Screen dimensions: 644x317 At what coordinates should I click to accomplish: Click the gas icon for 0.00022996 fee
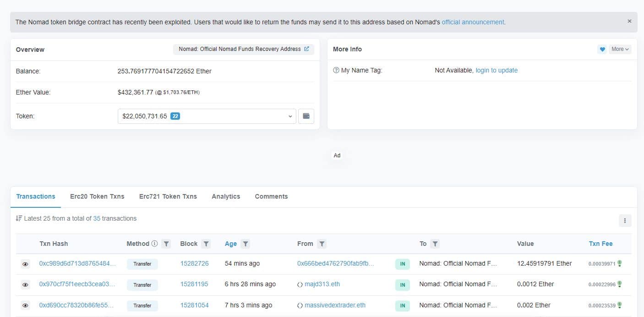pos(619,284)
